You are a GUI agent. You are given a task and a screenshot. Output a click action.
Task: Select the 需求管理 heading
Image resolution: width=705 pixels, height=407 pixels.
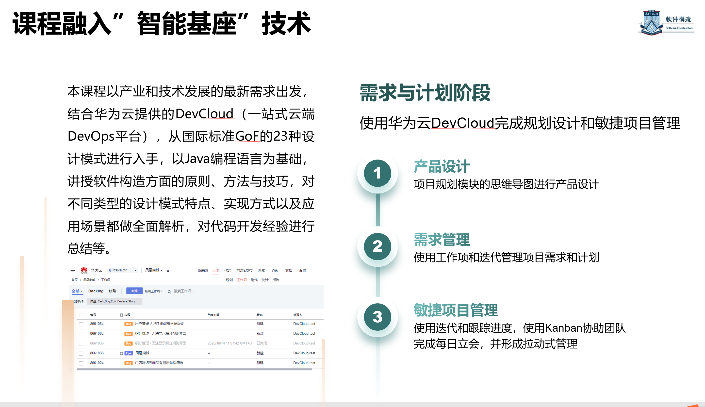point(442,240)
